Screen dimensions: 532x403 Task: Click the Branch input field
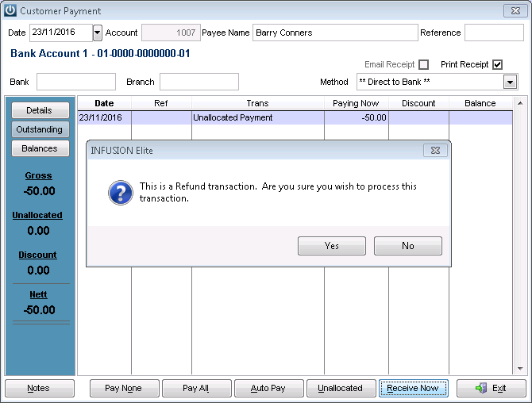coord(199,82)
